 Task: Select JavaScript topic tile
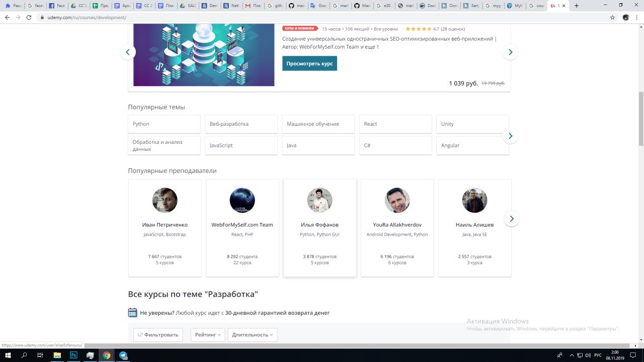point(242,145)
